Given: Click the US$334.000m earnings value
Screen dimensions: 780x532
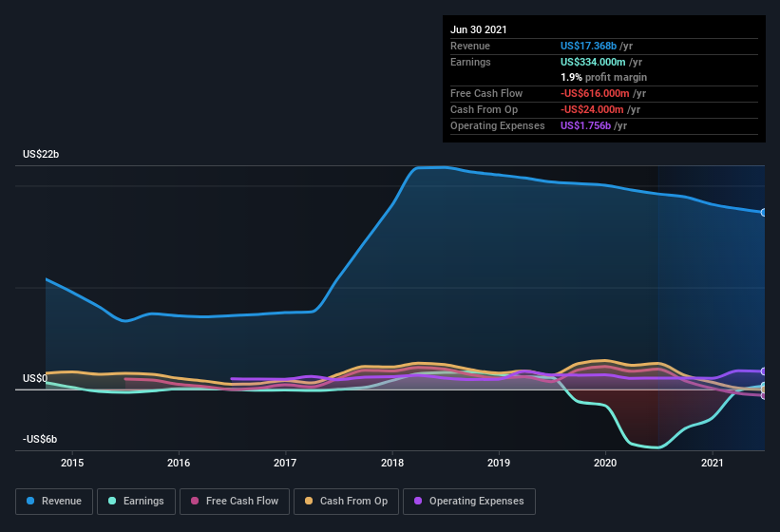Looking at the screenshot, I should coord(593,62).
